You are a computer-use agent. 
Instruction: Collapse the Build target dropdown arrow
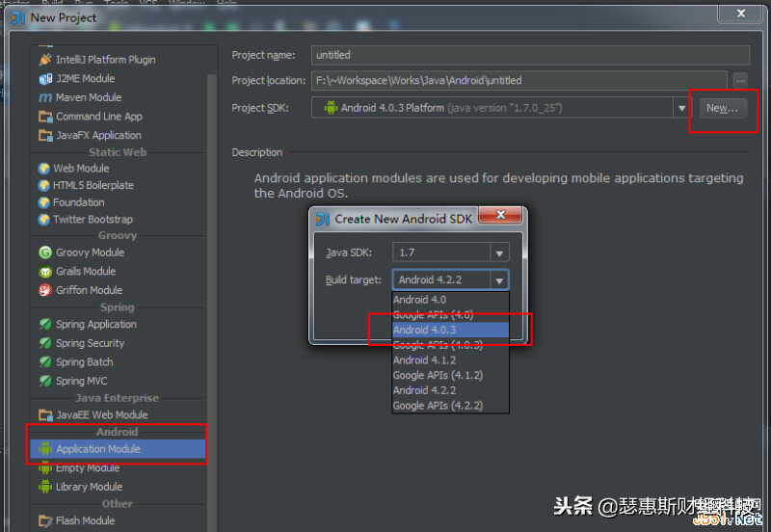pyautogui.click(x=499, y=280)
